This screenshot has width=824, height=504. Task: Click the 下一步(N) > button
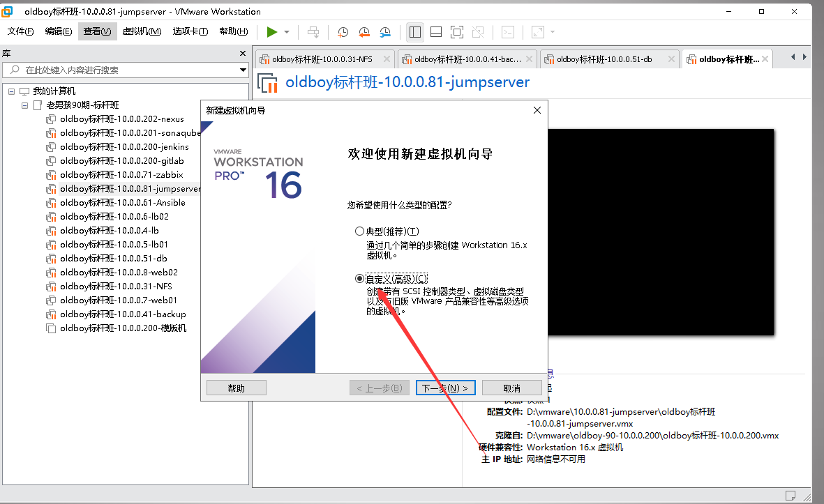[x=446, y=388]
